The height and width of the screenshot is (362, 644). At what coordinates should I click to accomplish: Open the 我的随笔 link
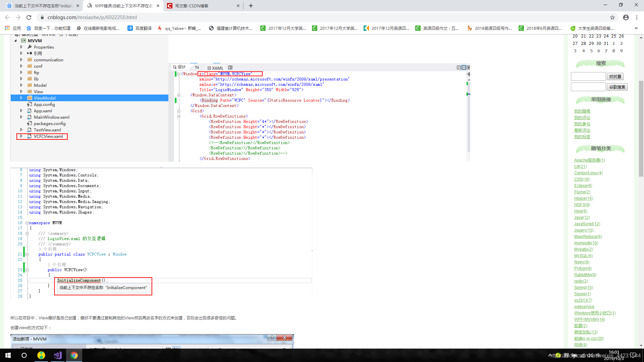click(x=582, y=111)
